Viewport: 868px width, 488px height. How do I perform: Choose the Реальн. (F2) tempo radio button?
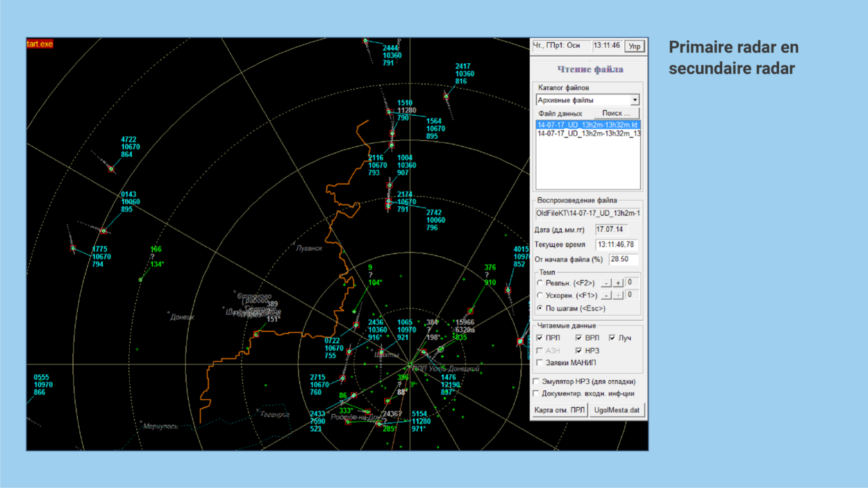point(540,283)
